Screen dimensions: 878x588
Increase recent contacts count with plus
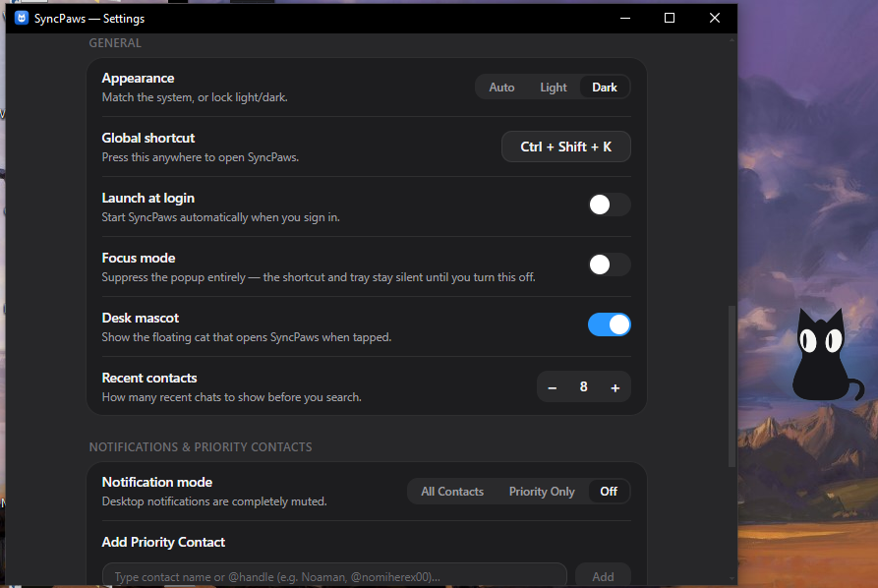click(615, 387)
